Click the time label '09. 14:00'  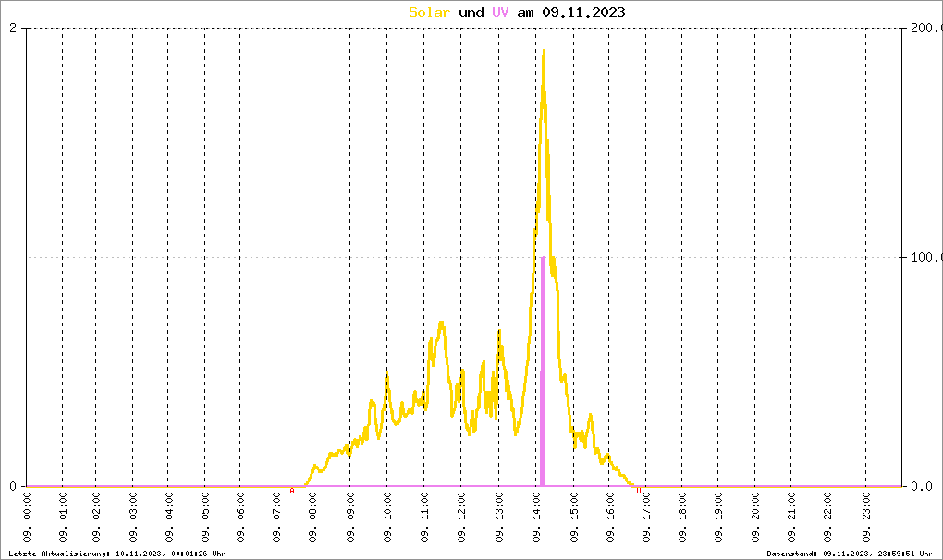pos(537,517)
